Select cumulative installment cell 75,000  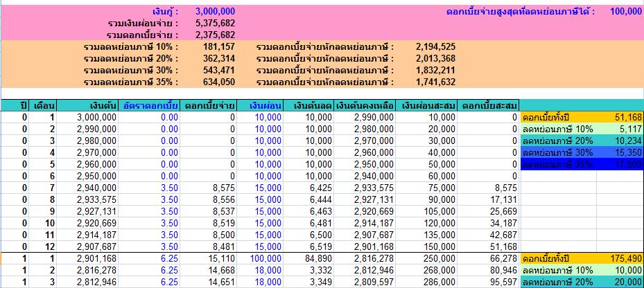(426, 188)
